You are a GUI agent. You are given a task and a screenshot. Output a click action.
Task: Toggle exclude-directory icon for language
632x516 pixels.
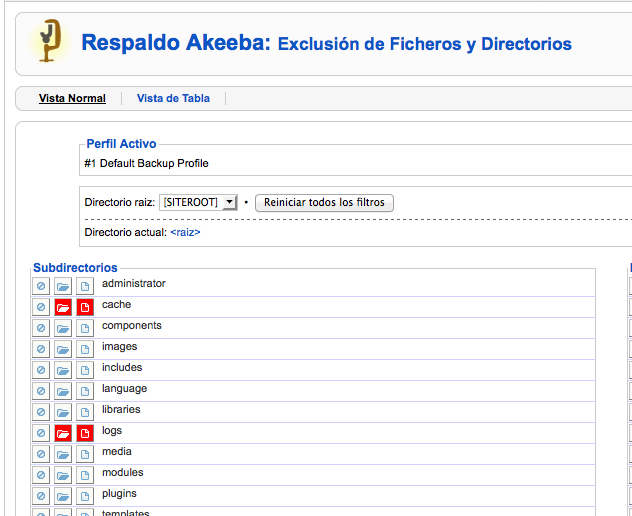pos(41,391)
